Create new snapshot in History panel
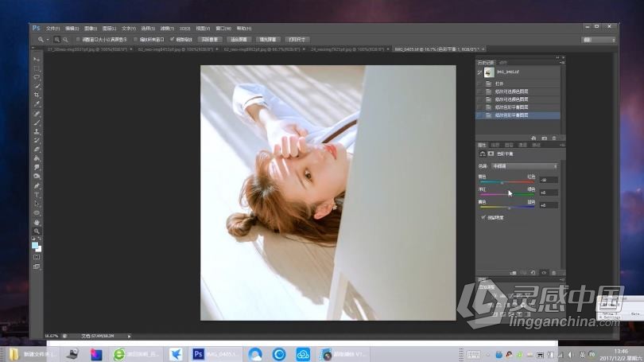The width and height of the screenshot is (644, 362). tap(544, 138)
